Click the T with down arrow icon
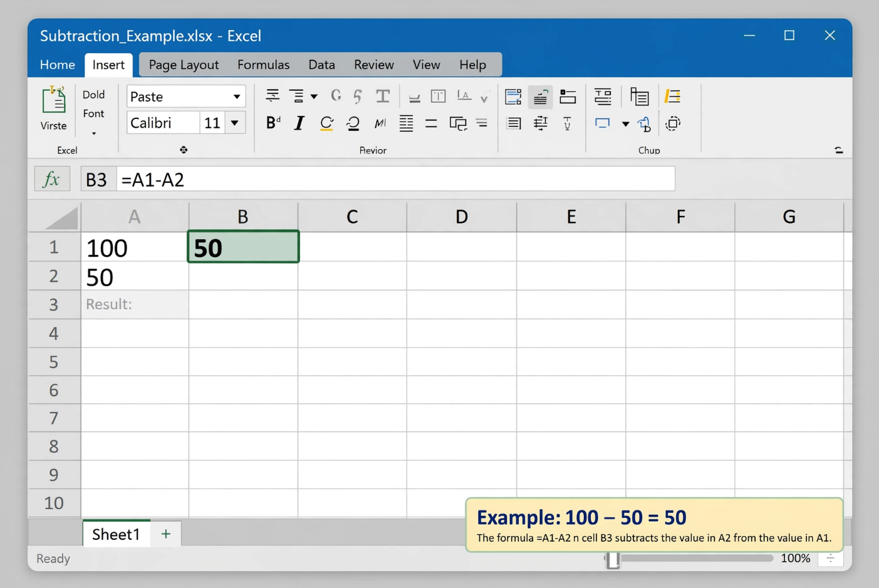Viewport: 879px width, 588px height. [567, 123]
